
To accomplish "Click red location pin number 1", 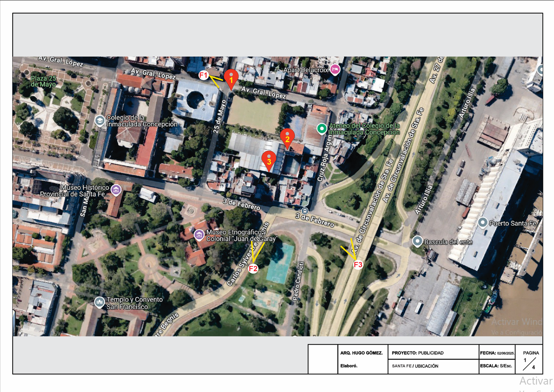I will click(231, 79).
